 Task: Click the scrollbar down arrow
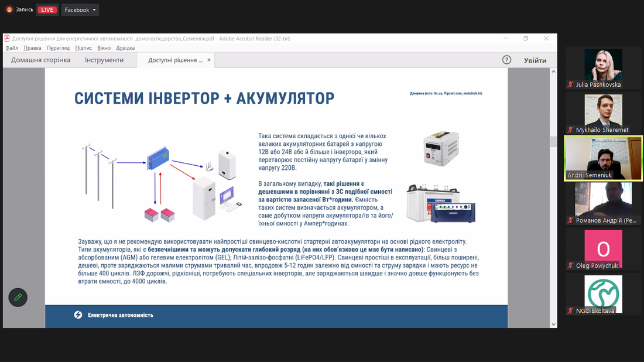point(554,324)
